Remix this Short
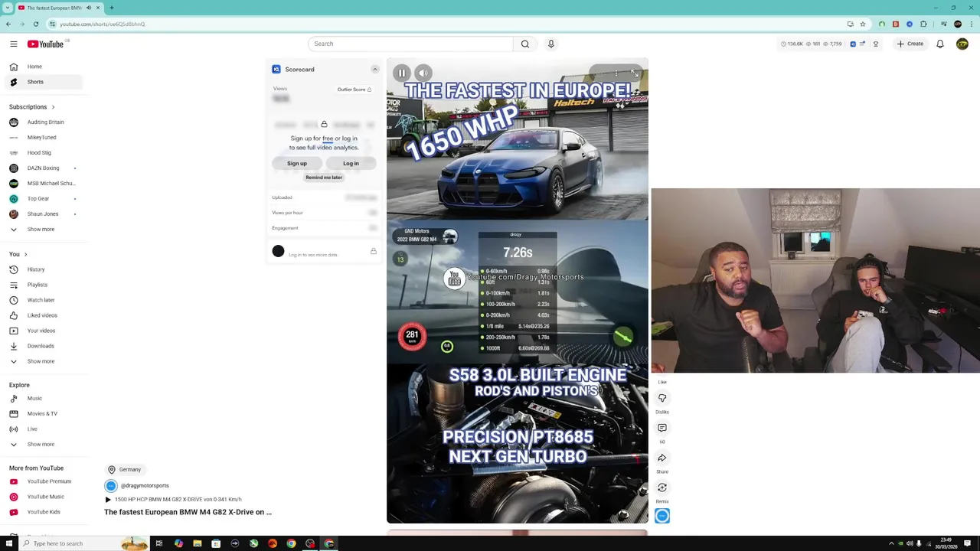Image resolution: width=980 pixels, height=551 pixels. tap(662, 487)
